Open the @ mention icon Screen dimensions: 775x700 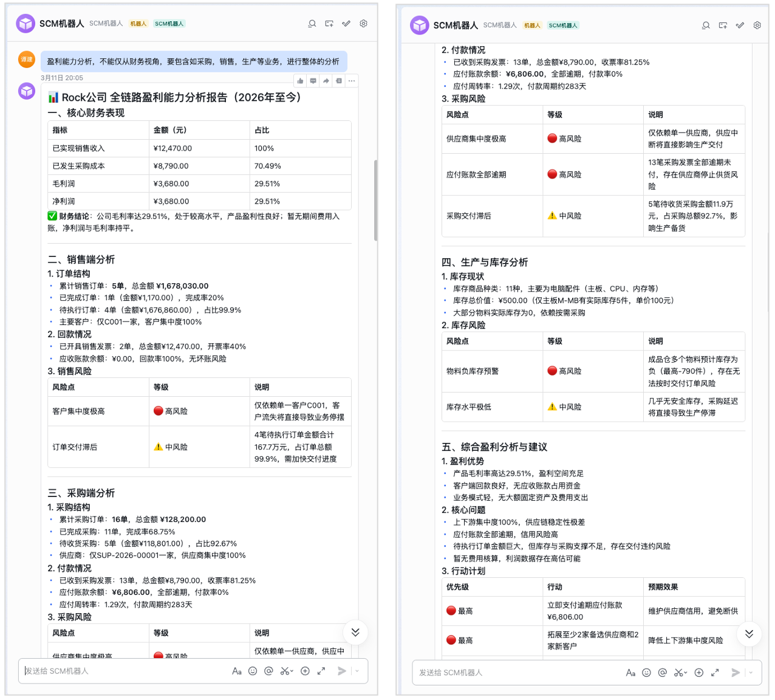pyautogui.click(x=269, y=671)
